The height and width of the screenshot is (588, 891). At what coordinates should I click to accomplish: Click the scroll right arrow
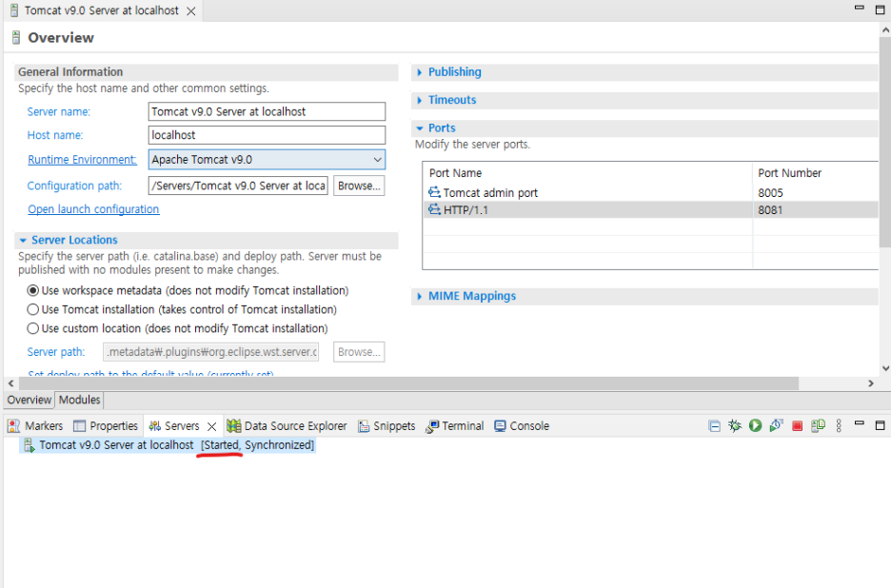(871, 383)
